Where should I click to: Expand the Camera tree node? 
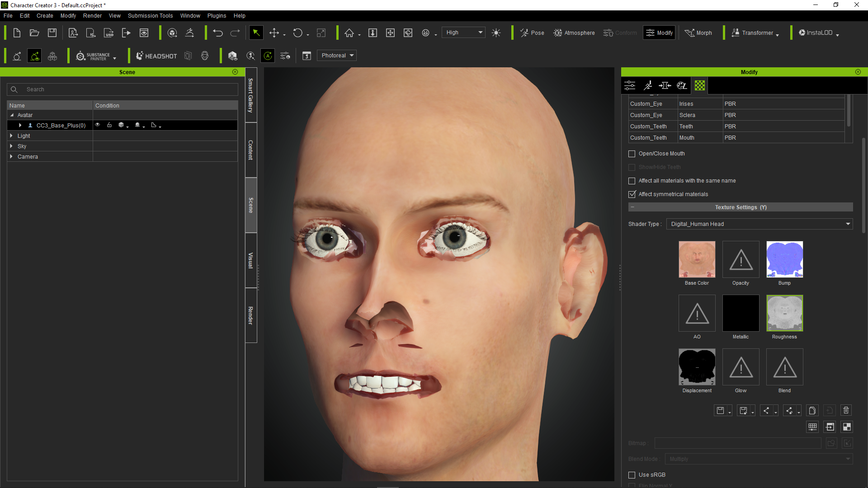pyautogui.click(x=11, y=156)
